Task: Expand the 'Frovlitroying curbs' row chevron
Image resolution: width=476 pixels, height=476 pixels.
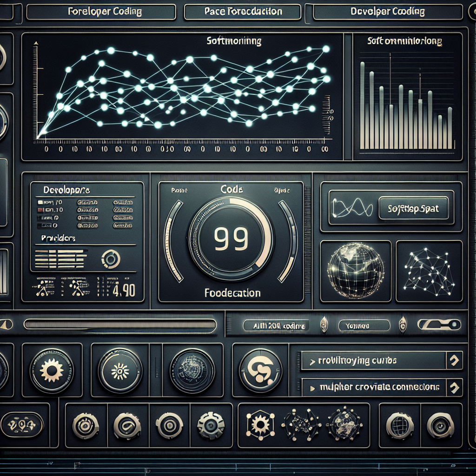Action: [454, 360]
